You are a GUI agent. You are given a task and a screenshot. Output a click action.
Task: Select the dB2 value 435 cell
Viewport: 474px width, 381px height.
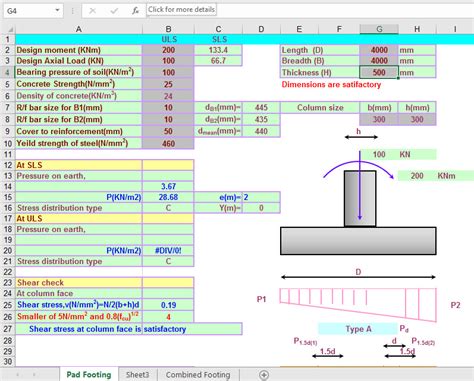(x=261, y=119)
